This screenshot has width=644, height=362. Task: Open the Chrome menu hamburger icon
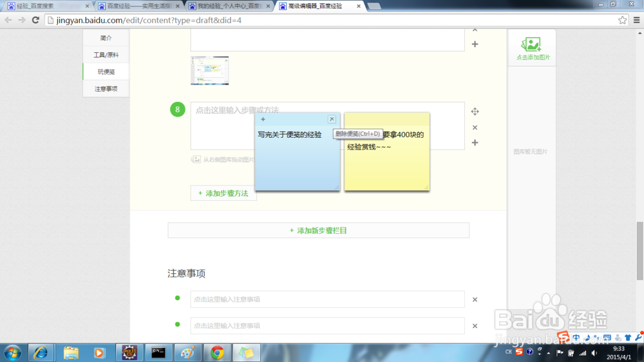pyautogui.click(x=637, y=20)
